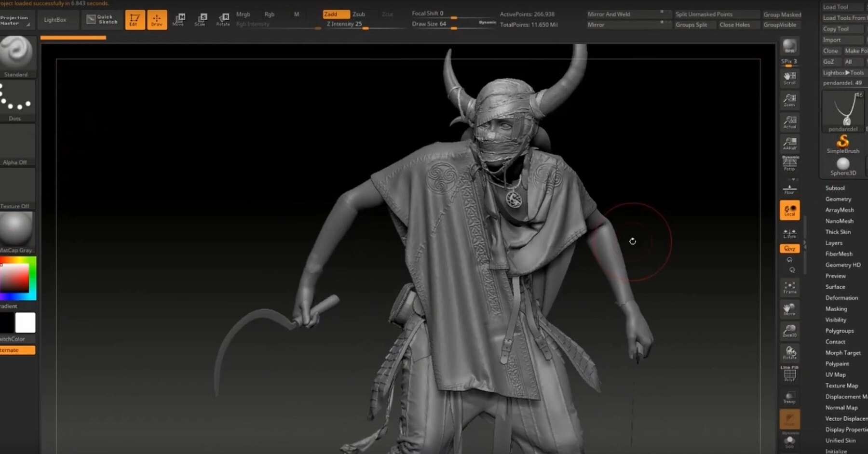Expand the Subtool palette section

click(x=835, y=188)
